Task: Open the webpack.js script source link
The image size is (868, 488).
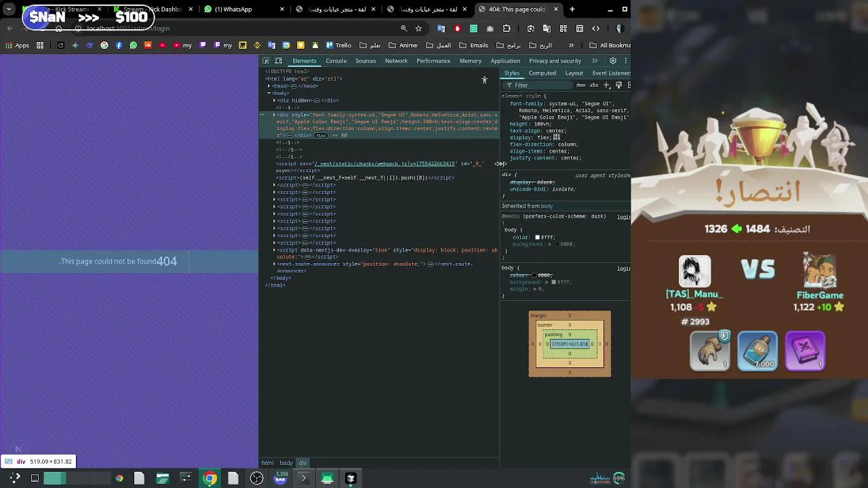Action: tap(384, 164)
